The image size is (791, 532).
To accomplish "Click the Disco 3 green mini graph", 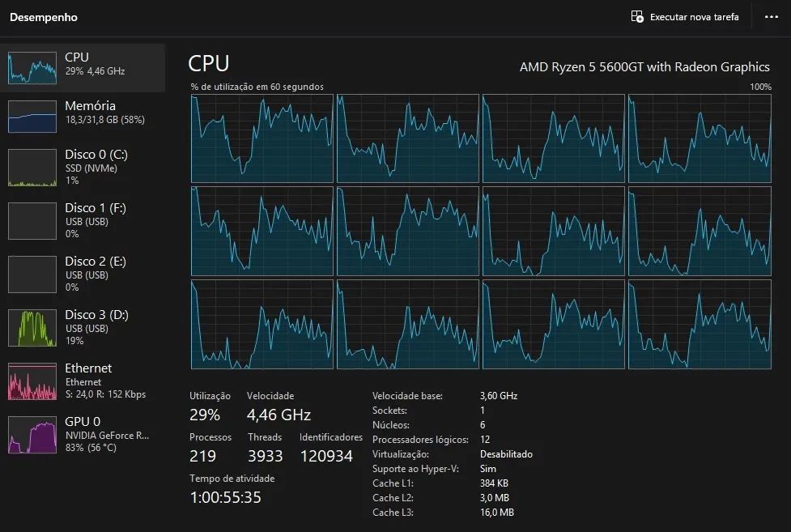I will [32, 328].
